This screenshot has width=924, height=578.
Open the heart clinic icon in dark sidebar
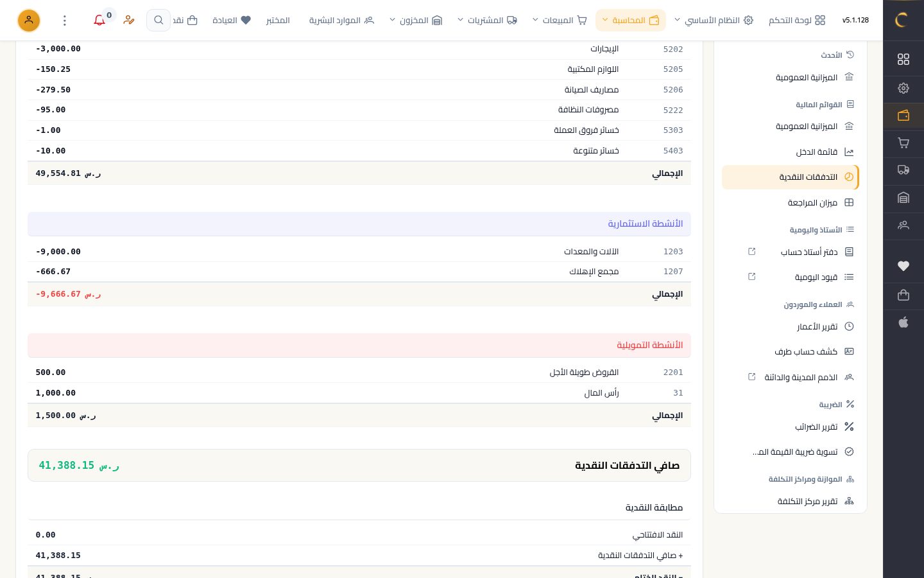pos(903,266)
